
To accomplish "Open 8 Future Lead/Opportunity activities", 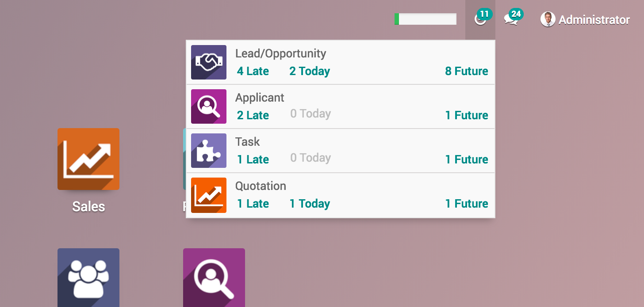I will tap(467, 71).
